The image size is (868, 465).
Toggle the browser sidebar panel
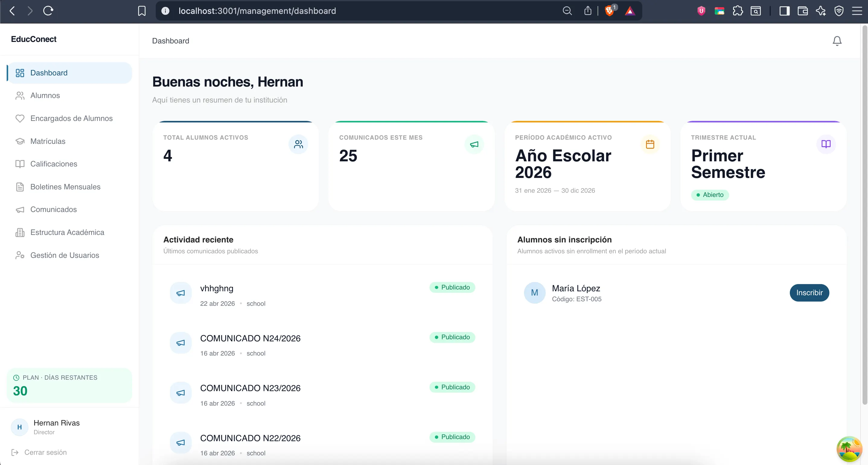784,11
